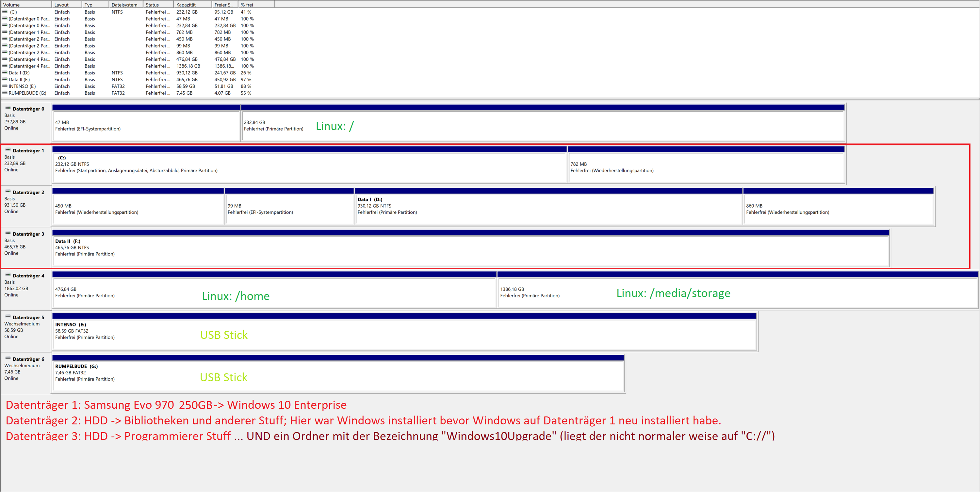Select the 450 MB Wiederherstellungspartition block

pyautogui.click(x=138, y=206)
